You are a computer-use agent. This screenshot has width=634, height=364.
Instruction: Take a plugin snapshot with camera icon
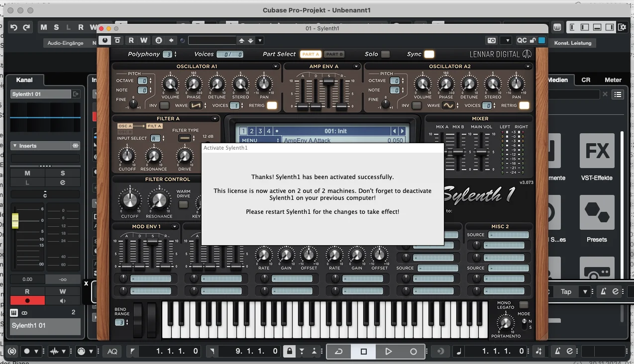[492, 40]
